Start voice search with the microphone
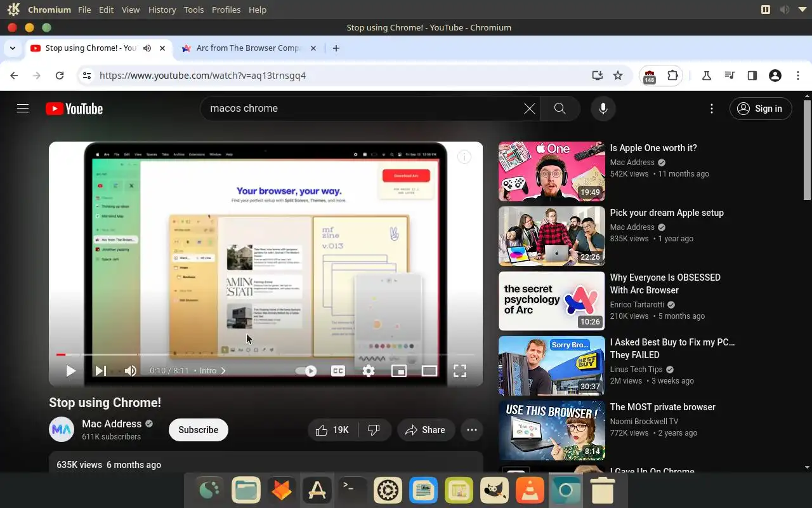 click(603, 109)
